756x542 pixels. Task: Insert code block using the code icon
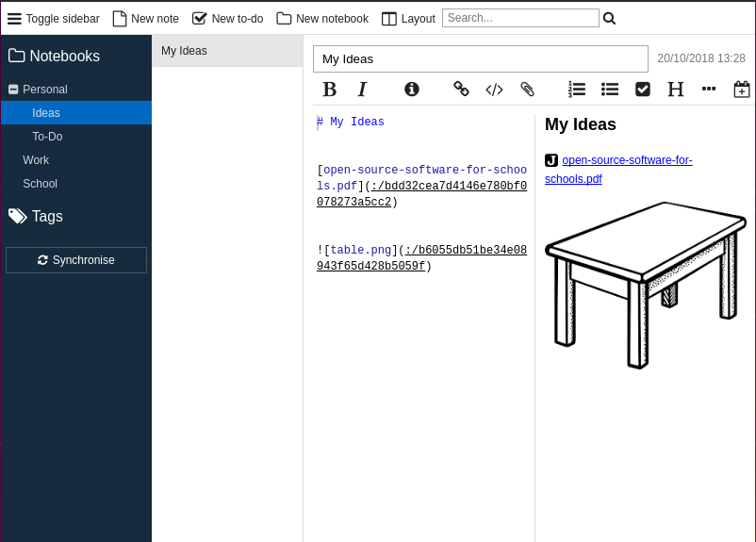coord(494,90)
